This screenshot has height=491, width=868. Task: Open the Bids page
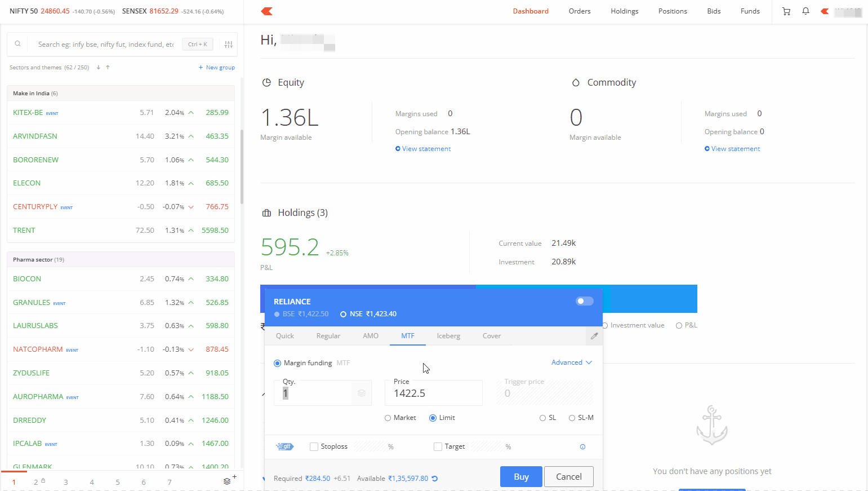(x=714, y=11)
